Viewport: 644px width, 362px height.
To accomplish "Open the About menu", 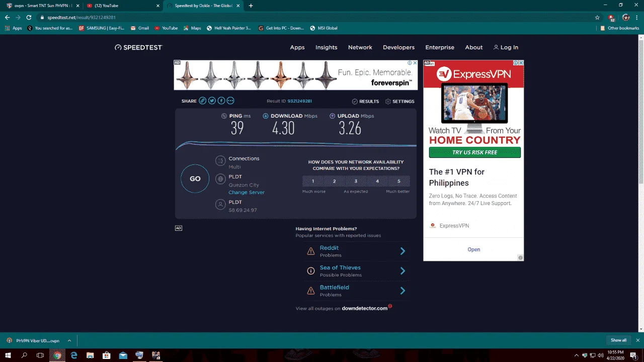I will [x=474, y=47].
